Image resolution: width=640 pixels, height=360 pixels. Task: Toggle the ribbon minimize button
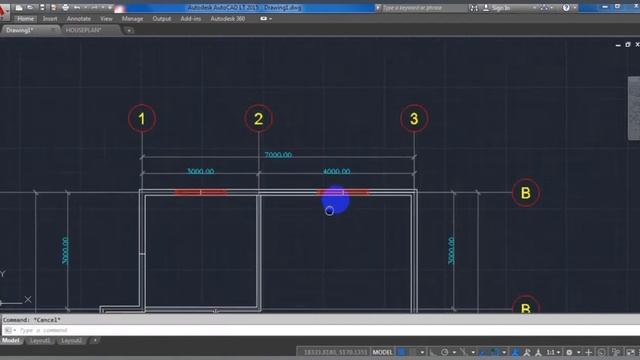[x=264, y=19]
